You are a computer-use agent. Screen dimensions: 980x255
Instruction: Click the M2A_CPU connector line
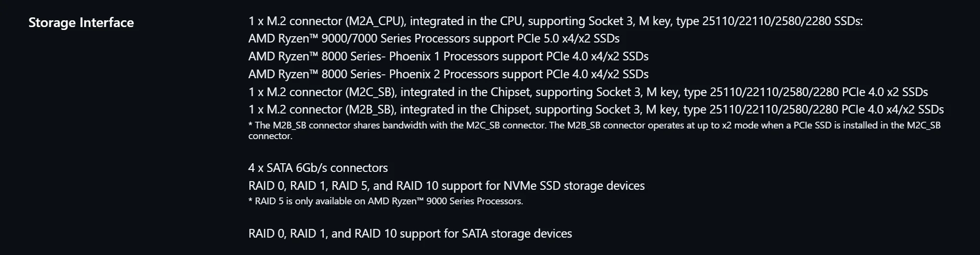click(555, 21)
